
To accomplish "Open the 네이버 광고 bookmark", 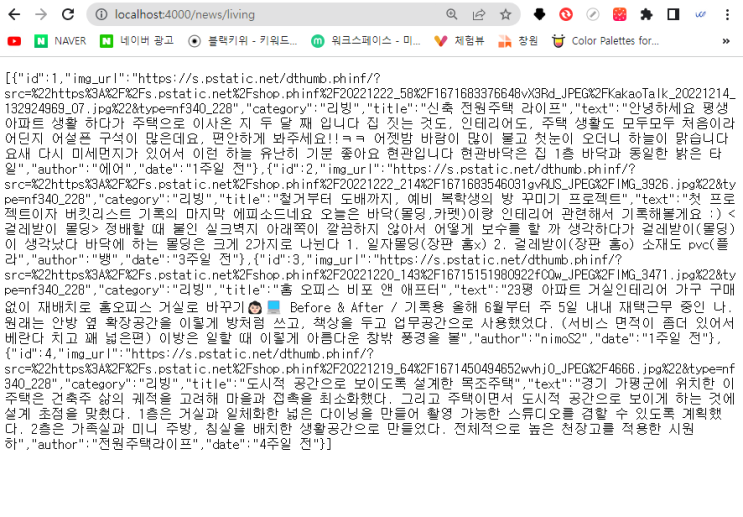I will [x=137, y=41].
